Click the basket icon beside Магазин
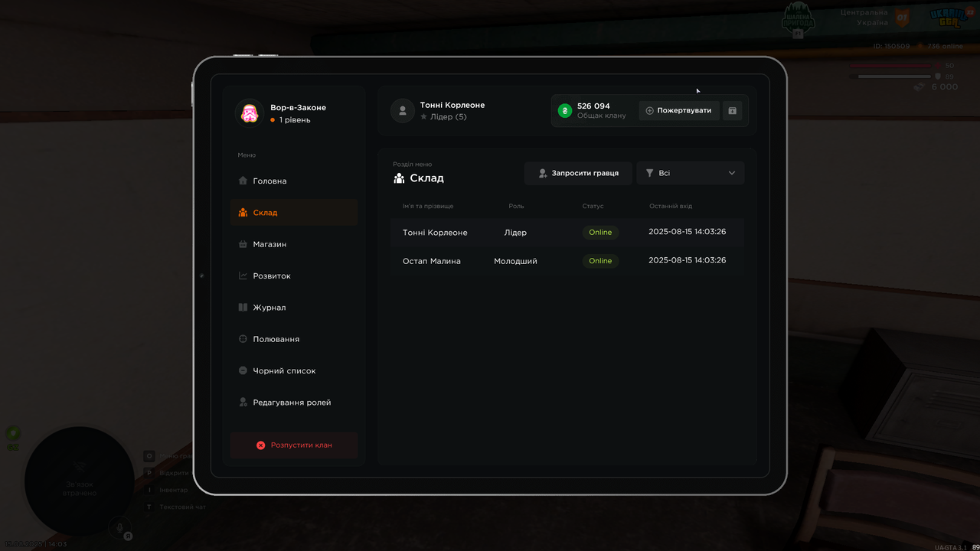Viewport: 980px width, 551px height. (x=243, y=244)
